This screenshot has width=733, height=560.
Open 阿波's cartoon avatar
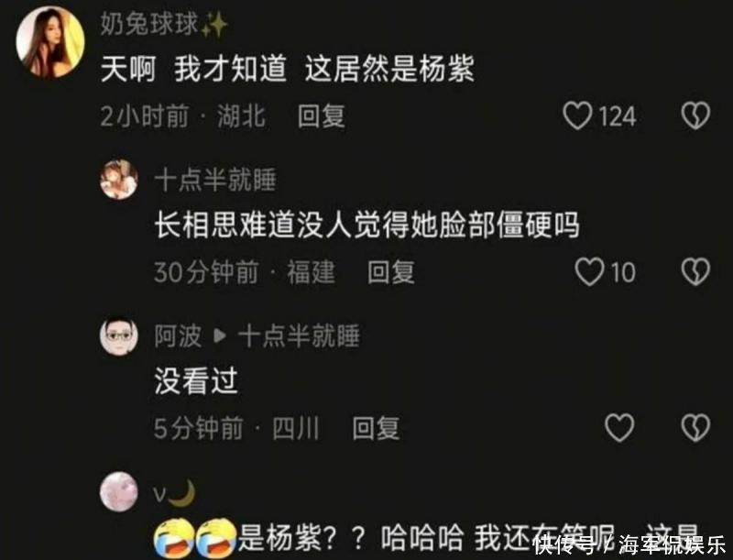point(119,336)
